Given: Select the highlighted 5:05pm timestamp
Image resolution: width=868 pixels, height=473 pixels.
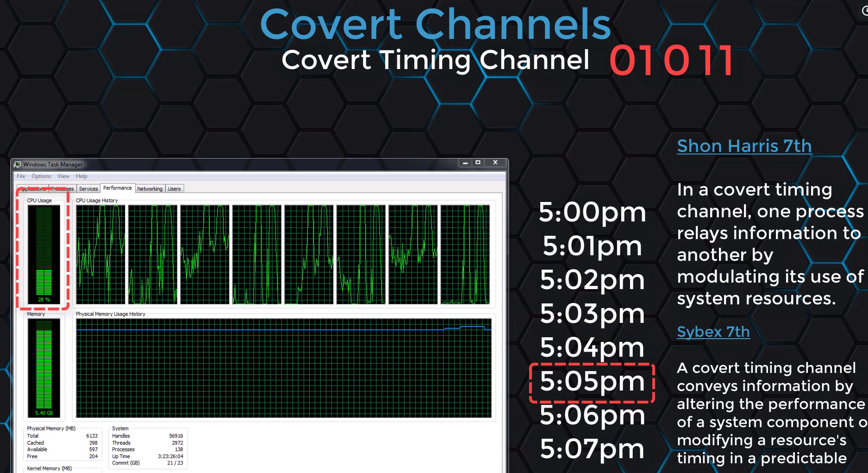Looking at the screenshot, I should (x=592, y=382).
